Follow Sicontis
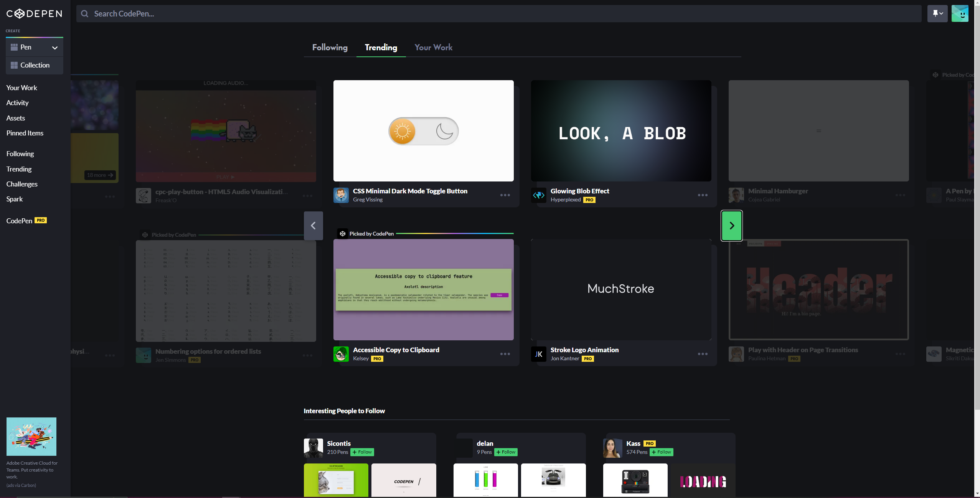The image size is (980, 498). [362, 452]
